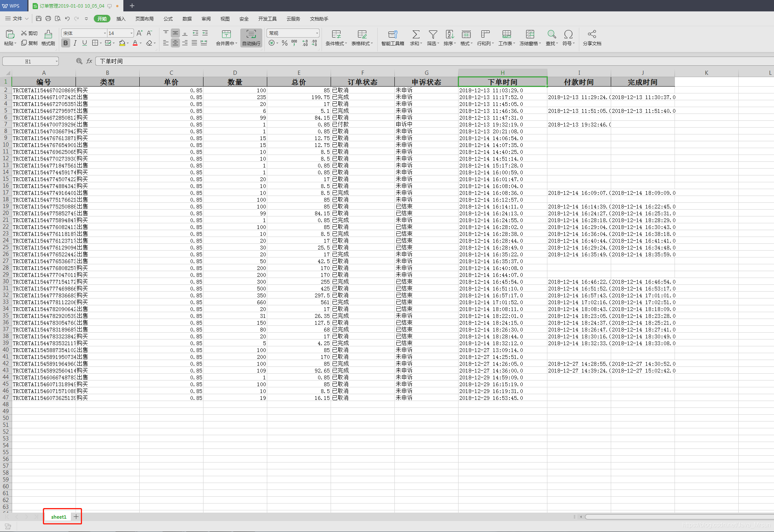
Task: Expand the 宋体 font name dropdown
Action: tap(105, 33)
